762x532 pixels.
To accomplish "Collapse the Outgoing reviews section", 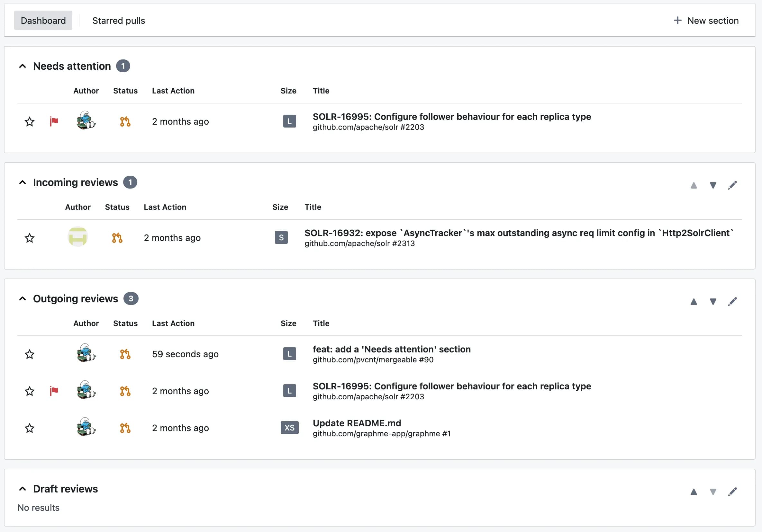I will 23,299.
